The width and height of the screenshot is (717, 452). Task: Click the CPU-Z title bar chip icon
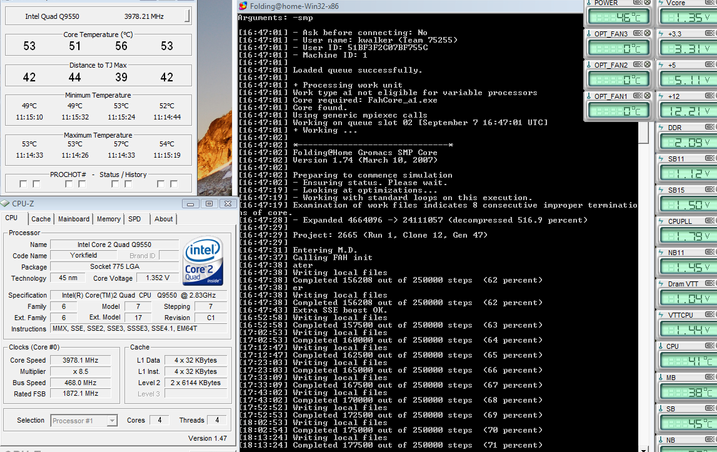point(5,204)
